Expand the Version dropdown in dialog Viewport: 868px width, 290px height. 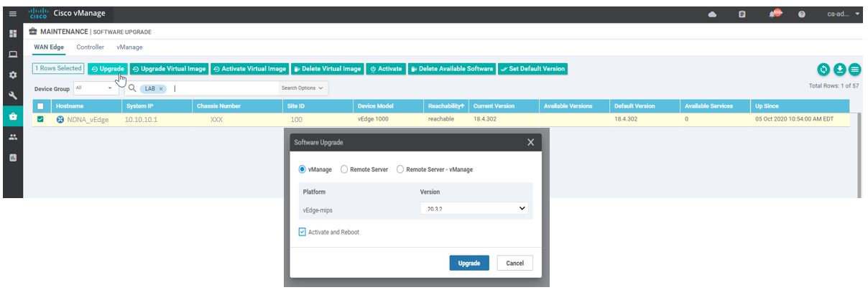[474, 209]
